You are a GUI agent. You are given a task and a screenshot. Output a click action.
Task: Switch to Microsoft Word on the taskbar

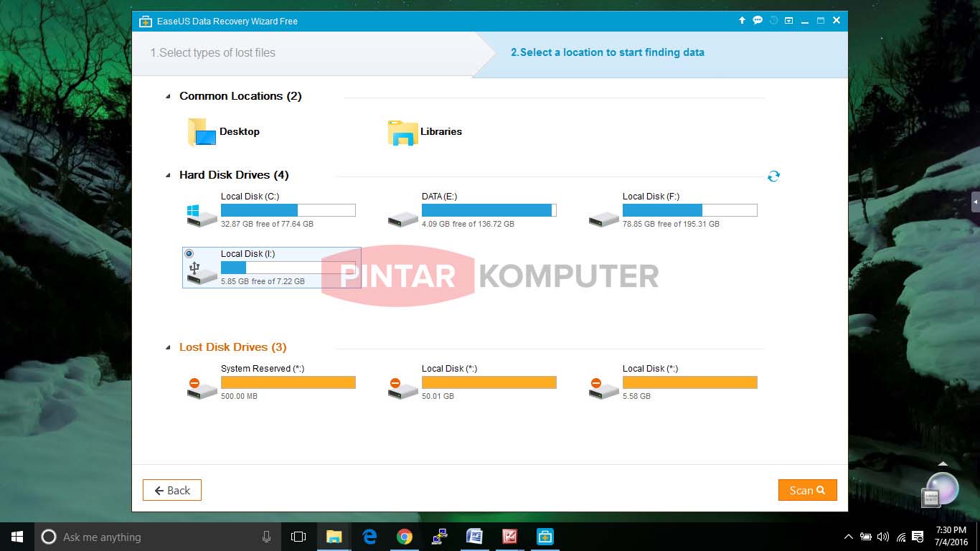point(474,537)
